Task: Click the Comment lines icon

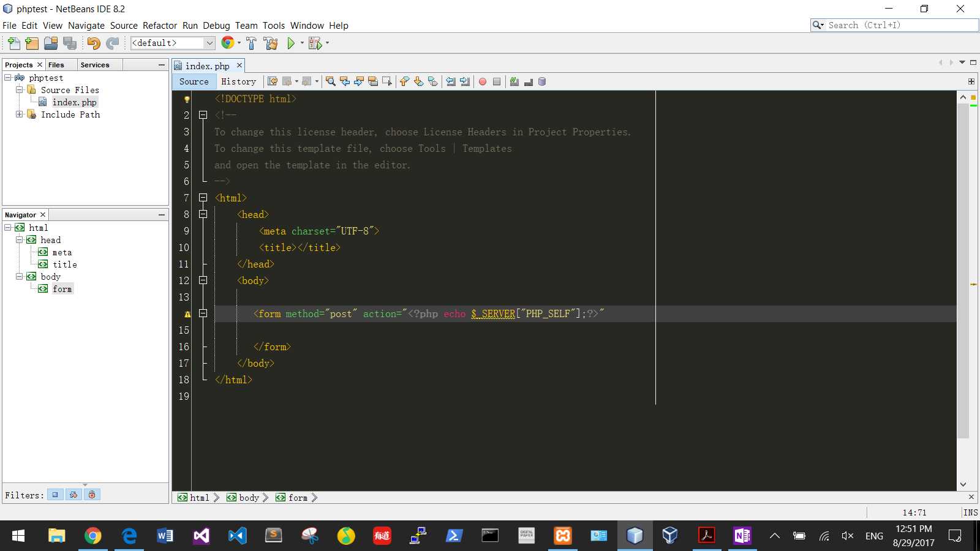Action: (514, 81)
